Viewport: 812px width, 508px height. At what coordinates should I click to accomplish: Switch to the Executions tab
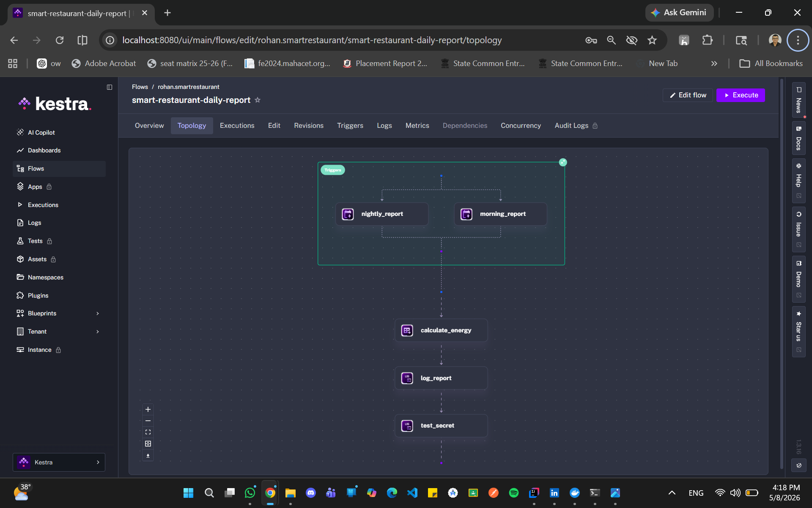point(237,126)
